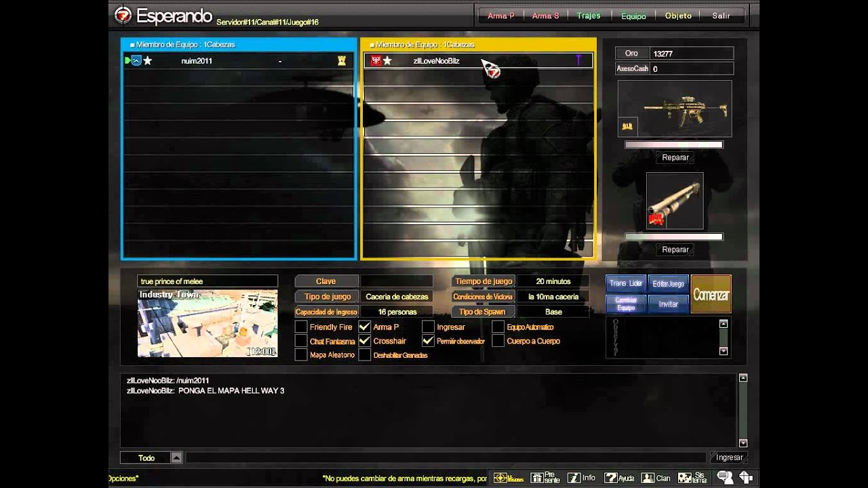Screen dimensions: 868x488
Task: Click nuim2011's blue clan emblem
Action: point(136,61)
